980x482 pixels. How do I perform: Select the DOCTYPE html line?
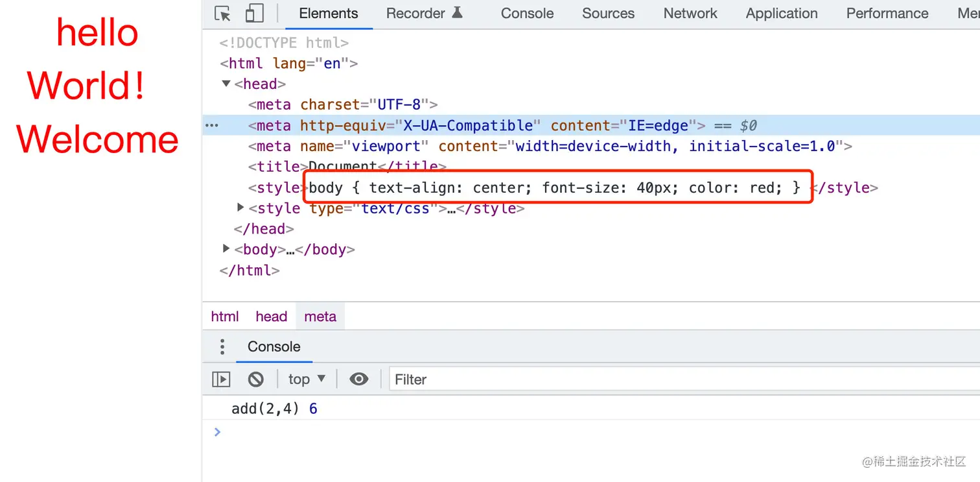(x=285, y=43)
